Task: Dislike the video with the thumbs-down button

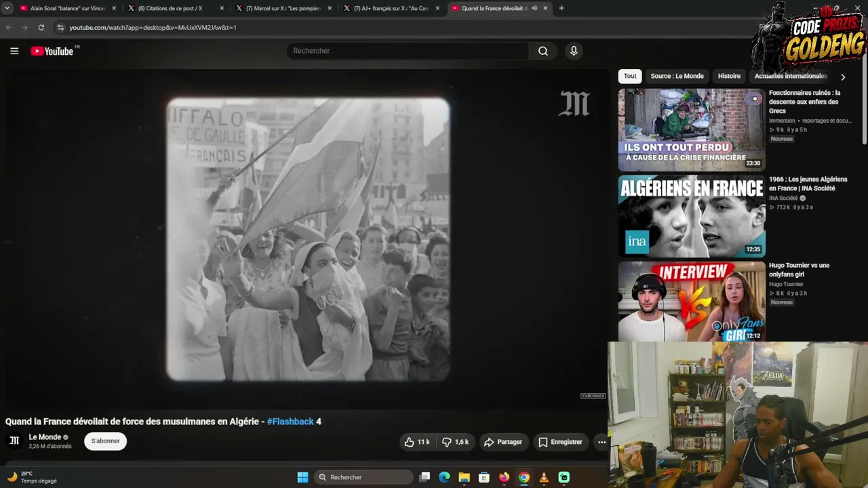Action: (x=456, y=442)
